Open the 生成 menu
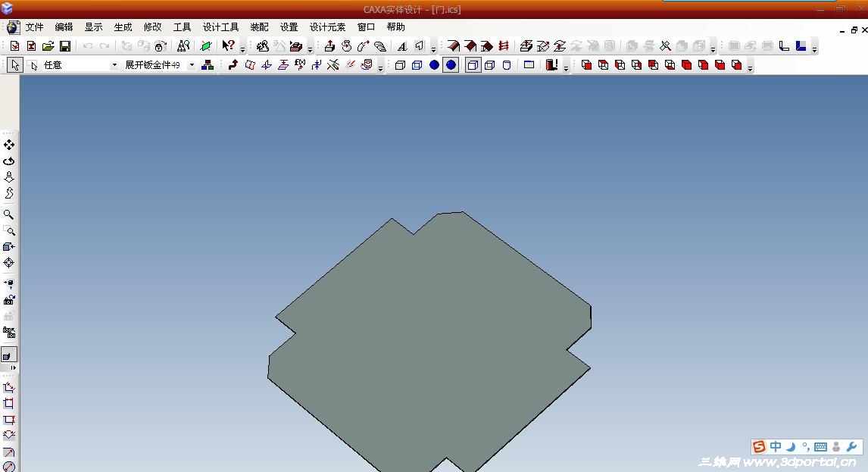Screen dimensions: 868x472 (123, 27)
